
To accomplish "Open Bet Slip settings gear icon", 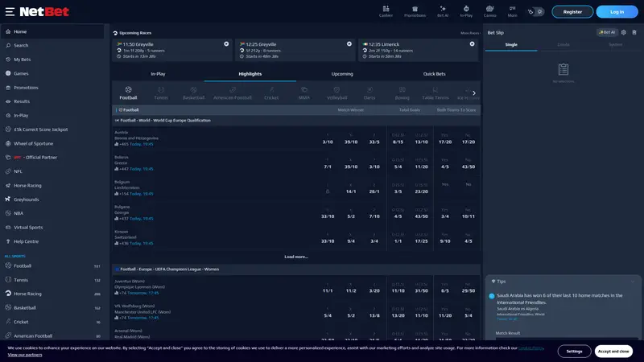I will [x=623, y=32].
